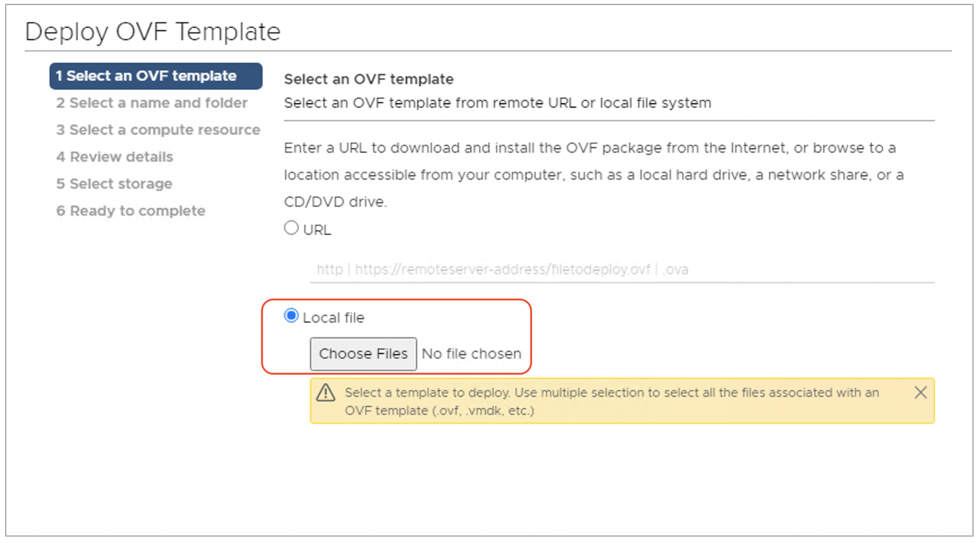Open step 6 Ready to complete

point(131,211)
